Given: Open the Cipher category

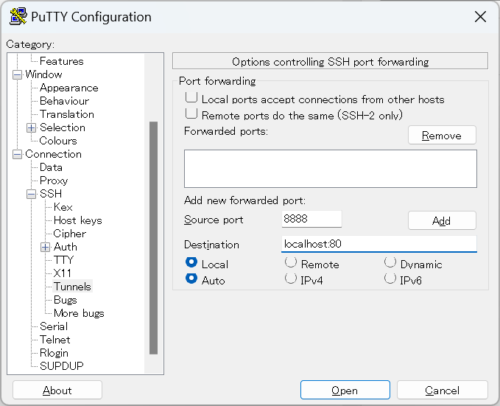Looking at the screenshot, I should pyautogui.click(x=69, y=234).
